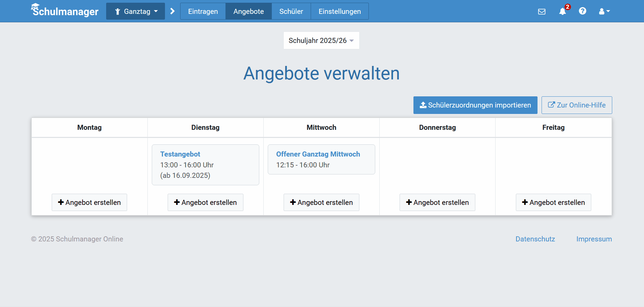Open the notifications bell icon
644x307 pixels.
click(563, 11)
